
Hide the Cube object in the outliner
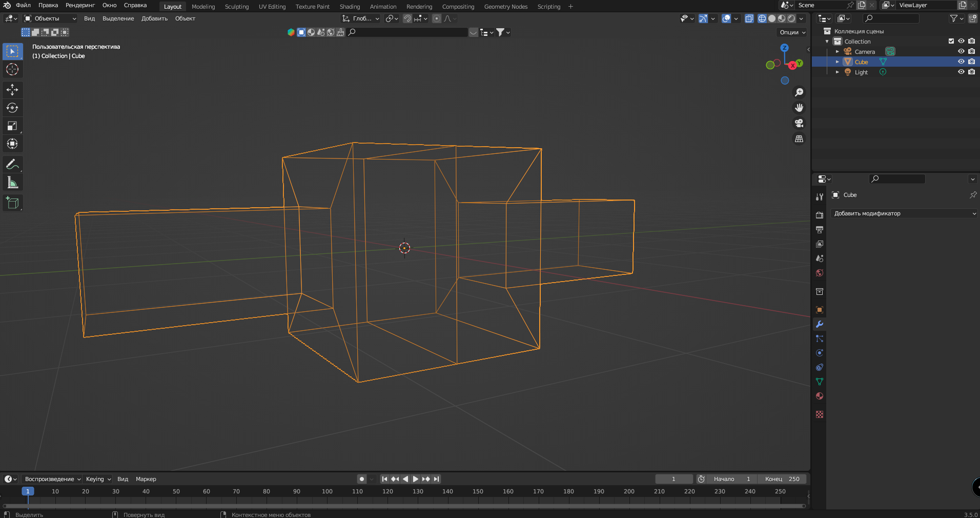[x=961, y=62]
